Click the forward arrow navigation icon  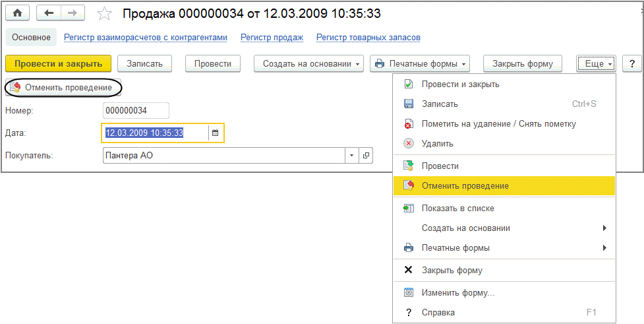point(73,14)
